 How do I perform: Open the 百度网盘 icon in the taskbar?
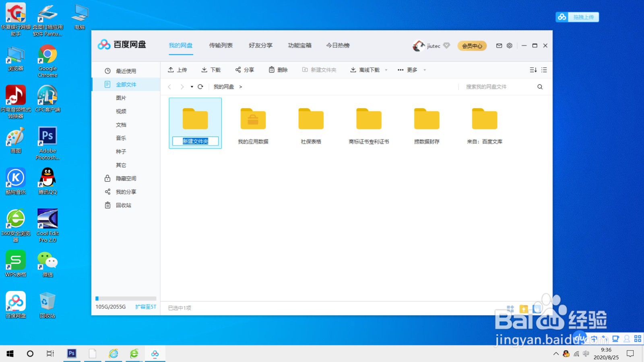click(x=155, y=354)
